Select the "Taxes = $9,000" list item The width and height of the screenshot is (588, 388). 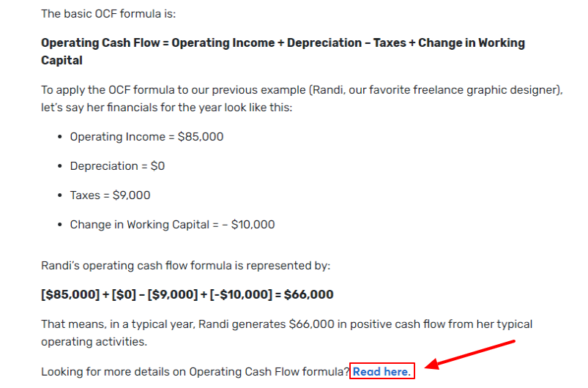point(110,195)
